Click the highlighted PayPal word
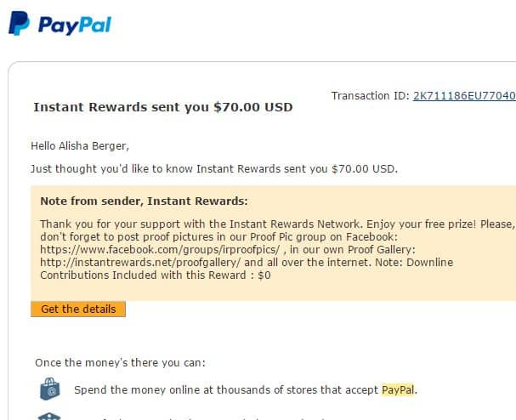The height and width of the screenshot is (420, 516). [398, 390]
